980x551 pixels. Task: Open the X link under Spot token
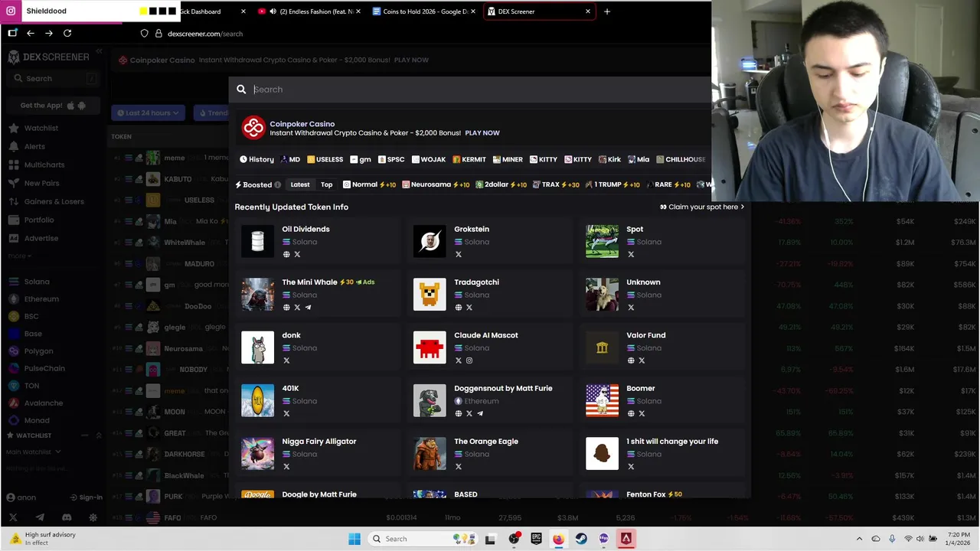631,254
